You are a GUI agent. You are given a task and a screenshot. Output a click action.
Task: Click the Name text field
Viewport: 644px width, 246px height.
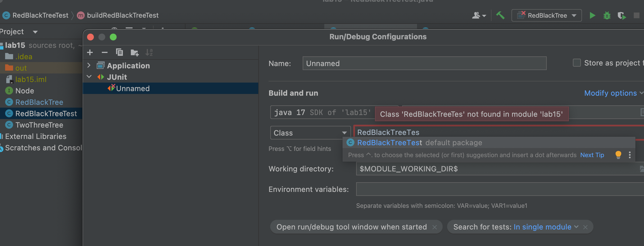(x=424, y=63)
